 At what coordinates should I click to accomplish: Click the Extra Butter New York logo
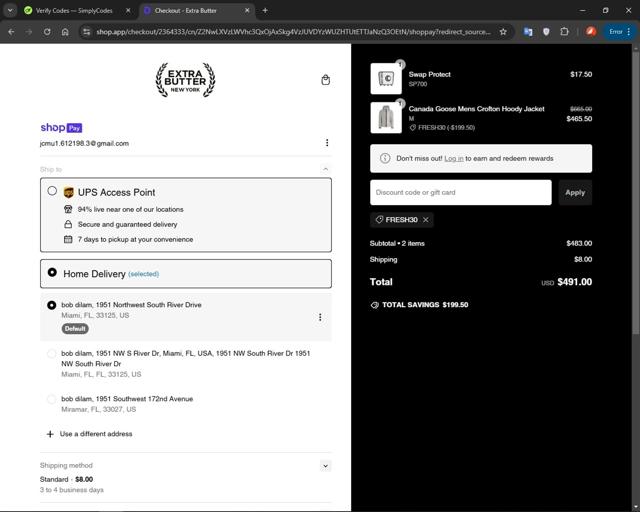click(x=185, y=80)
